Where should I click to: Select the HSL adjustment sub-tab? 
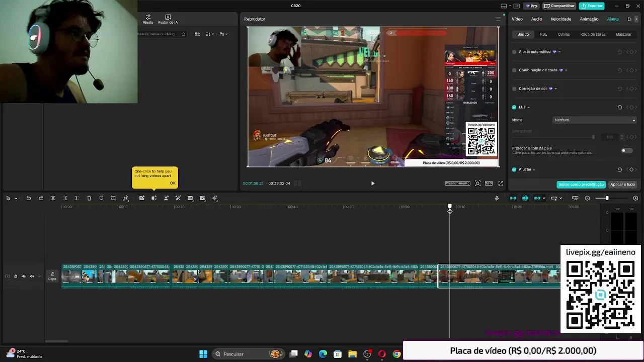[543, 34]
